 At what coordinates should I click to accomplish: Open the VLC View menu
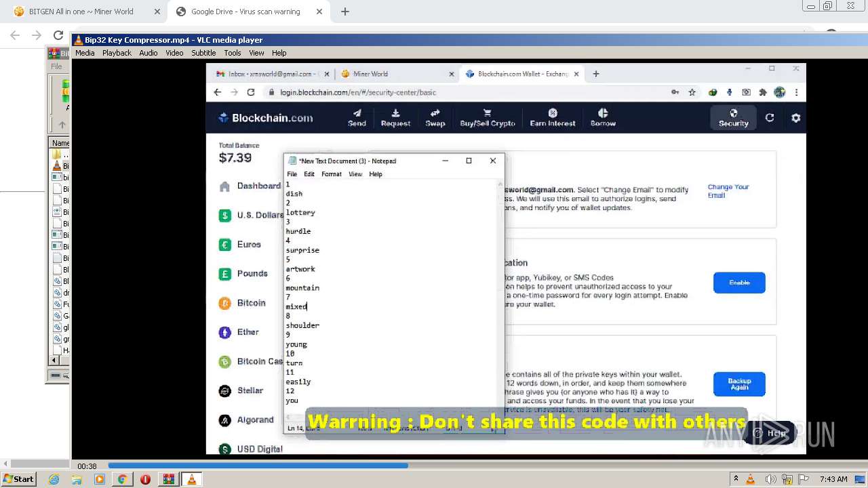256,53
